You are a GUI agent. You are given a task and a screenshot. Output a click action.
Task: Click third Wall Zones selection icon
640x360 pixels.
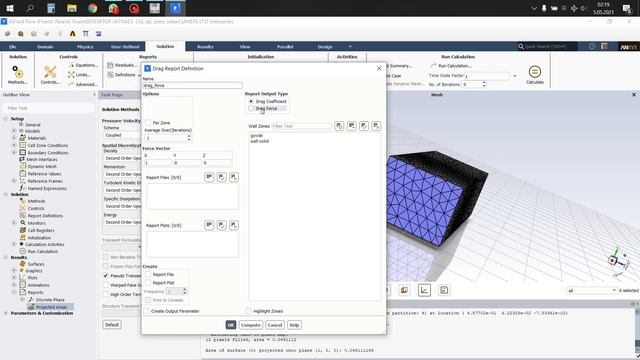point(364,126)
